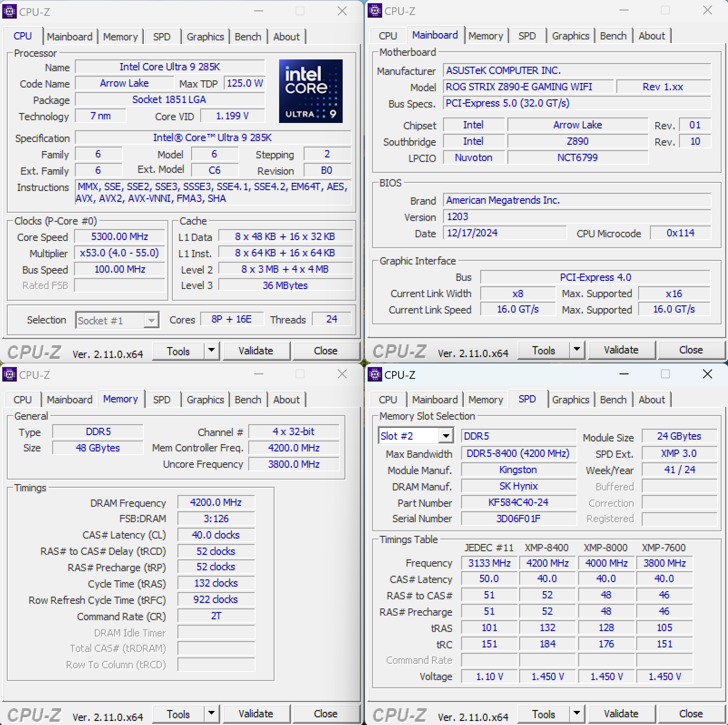Viewport: 728px width, 725px height.
Task: Click the CPU Microcode 0x114 value
Action: pos(680,233)
